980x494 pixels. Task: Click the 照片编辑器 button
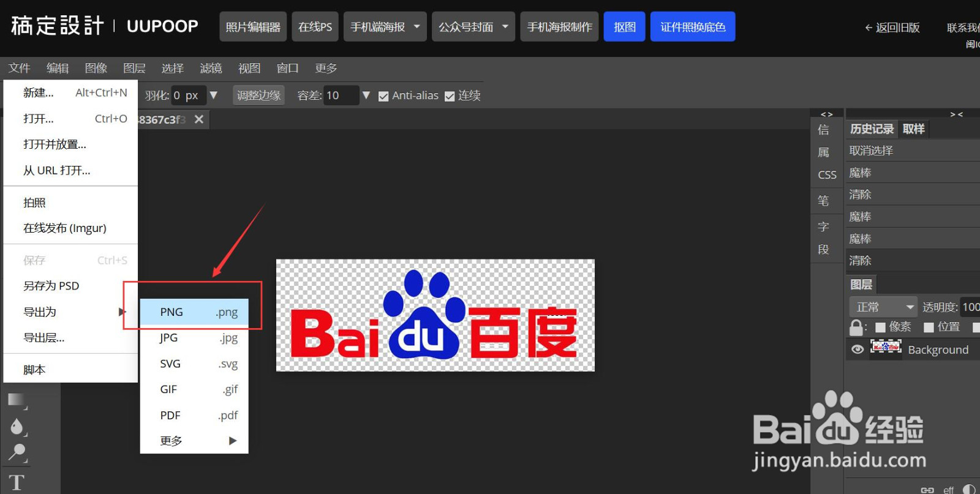pos(253,27)
